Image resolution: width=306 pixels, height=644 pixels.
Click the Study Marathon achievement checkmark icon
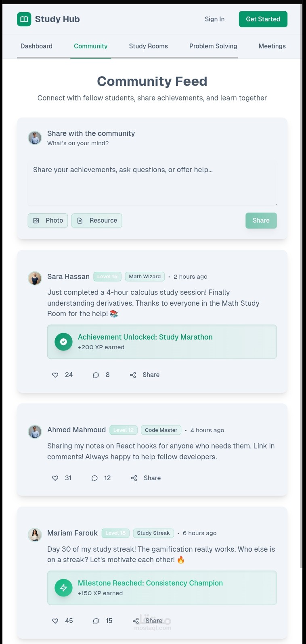click(63, 342)
